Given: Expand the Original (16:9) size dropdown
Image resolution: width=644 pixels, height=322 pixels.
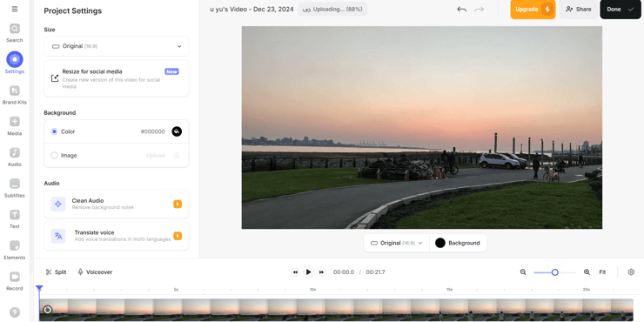Looking at the screenshot, I should point(117,46).
